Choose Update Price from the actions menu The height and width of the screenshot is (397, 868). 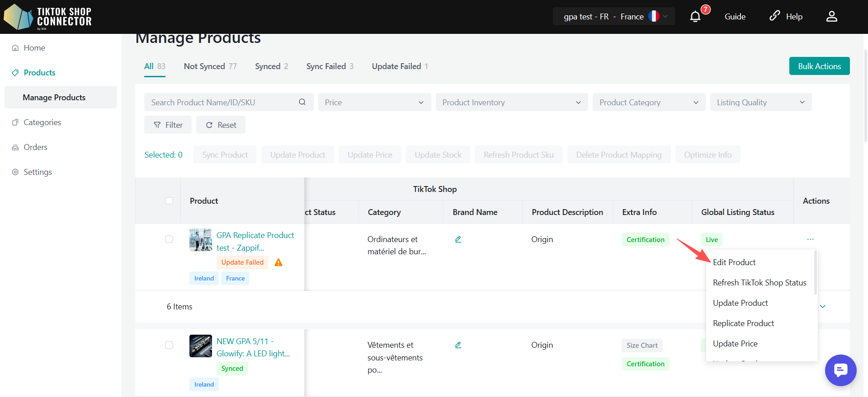[735, 344]
